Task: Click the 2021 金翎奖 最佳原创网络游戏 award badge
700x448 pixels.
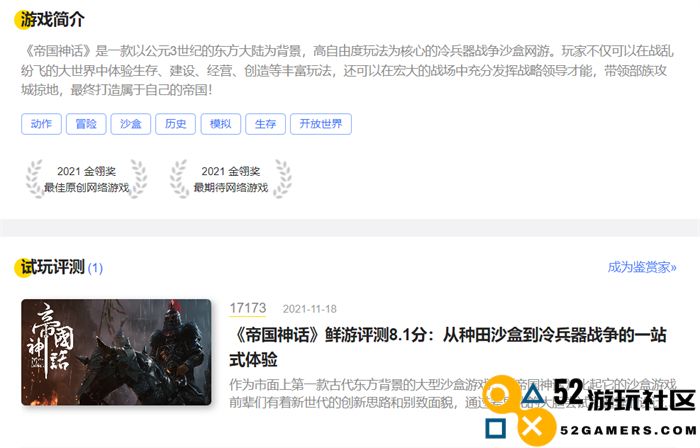Action: click(86, 179)
